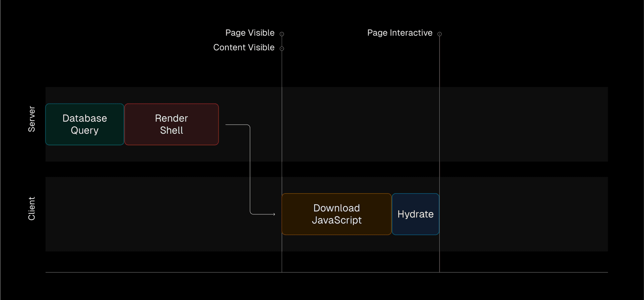Image resolution: width=644 pixels, height=300 pixels.
Task: Click the Download JavaScript block
Action: (x=336, y=214)
